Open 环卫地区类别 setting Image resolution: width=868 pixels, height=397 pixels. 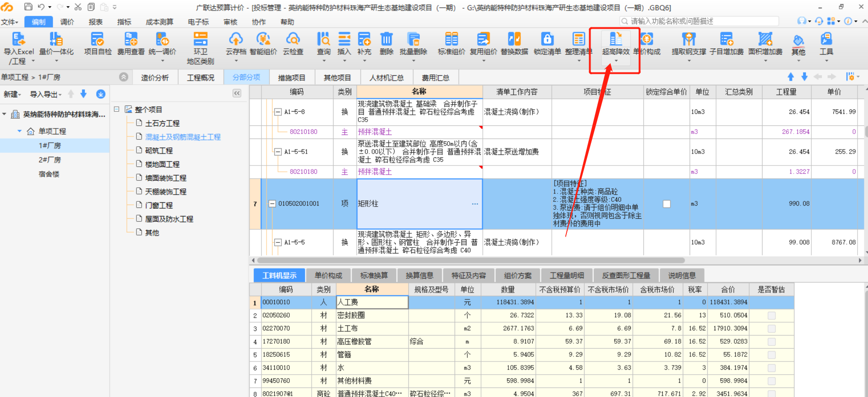[200, 48]
